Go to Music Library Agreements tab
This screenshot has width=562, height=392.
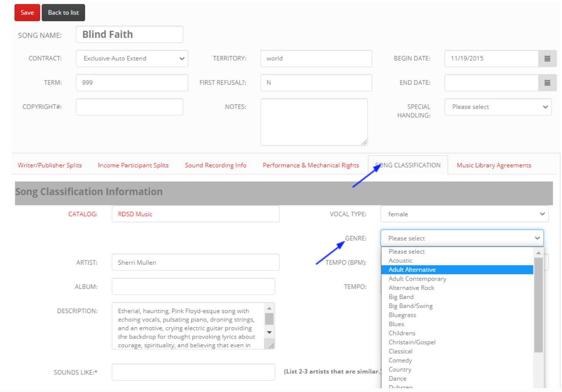pos(494,165)
